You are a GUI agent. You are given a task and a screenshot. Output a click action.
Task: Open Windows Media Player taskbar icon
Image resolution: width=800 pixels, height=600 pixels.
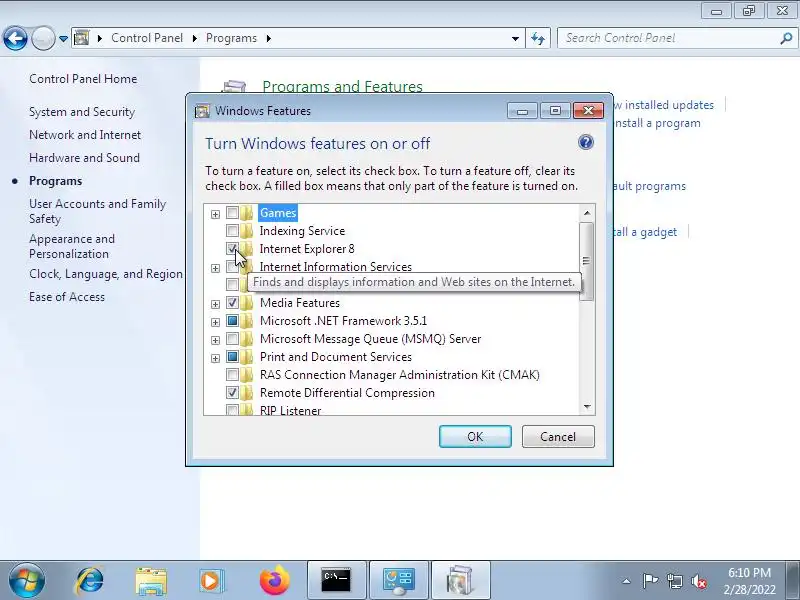pyautogui.click(x=211, y=581)
